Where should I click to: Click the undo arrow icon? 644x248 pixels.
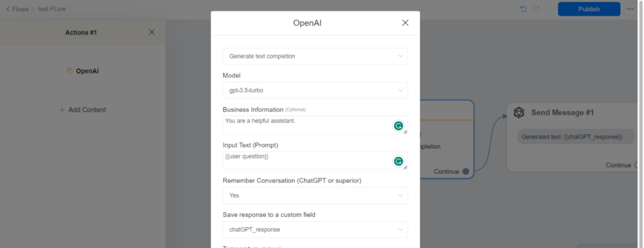tap(523, 9)
